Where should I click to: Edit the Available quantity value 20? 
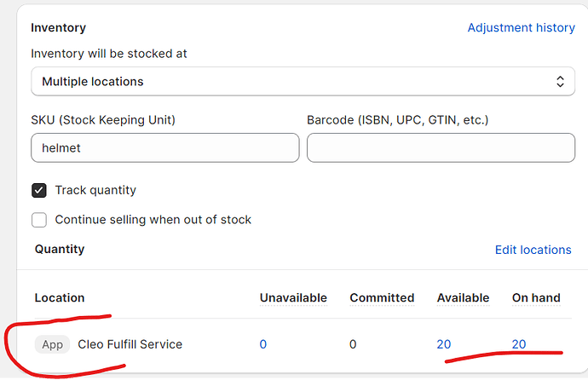point(443,344)
